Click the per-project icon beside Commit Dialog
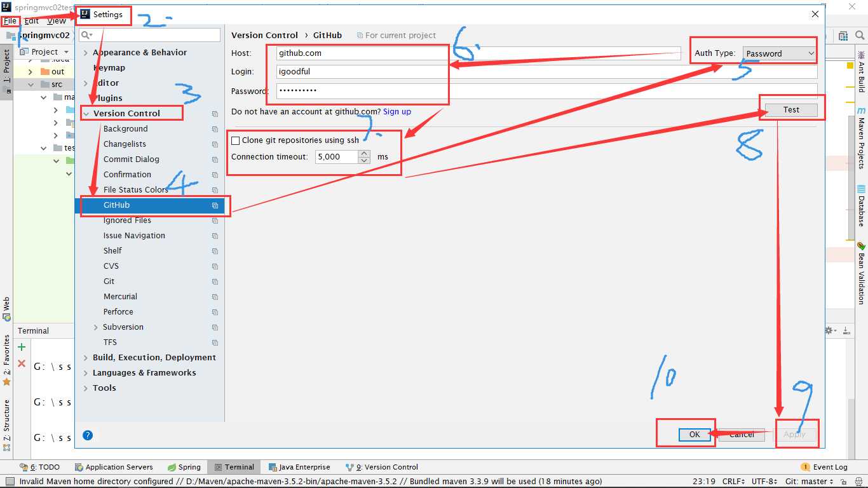This screenshot has height=488, width=868. (x=215, y=159)
